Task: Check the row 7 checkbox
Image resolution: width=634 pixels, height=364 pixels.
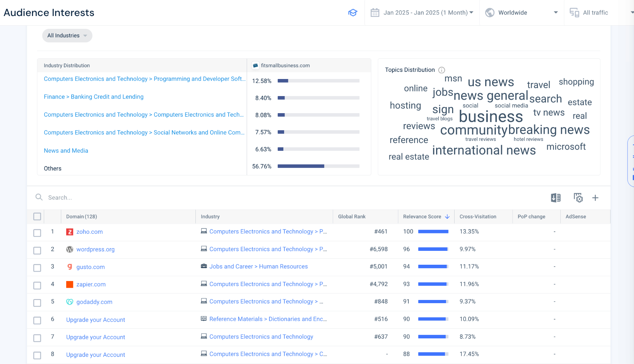Action: 37,338
